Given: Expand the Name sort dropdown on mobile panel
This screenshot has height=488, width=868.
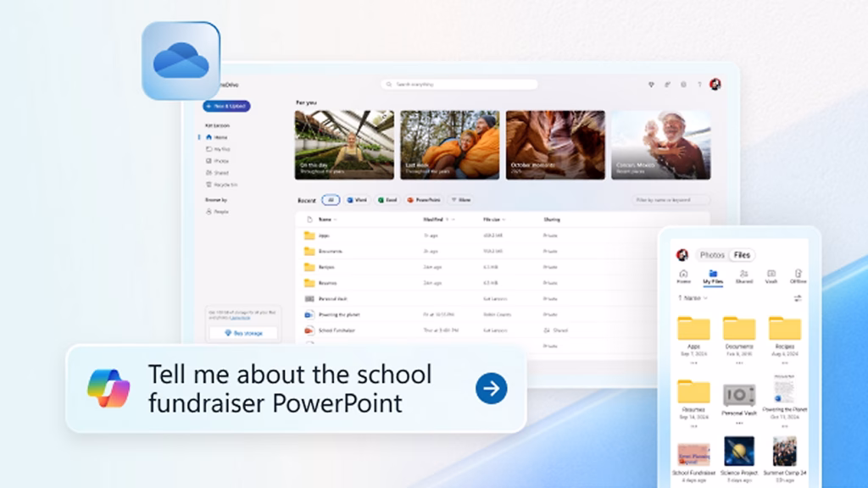Looking at the screenshot, I should pyautogui.click(x=693, y=298).
